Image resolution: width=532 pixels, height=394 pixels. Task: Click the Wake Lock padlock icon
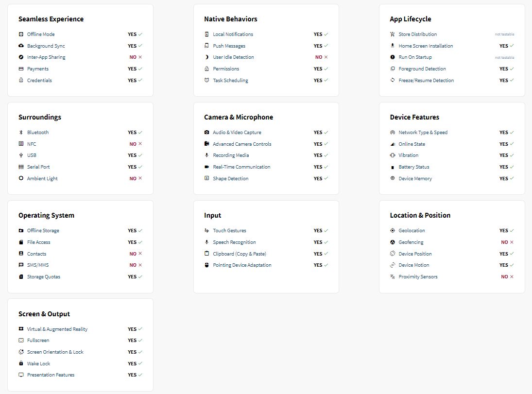click(x=21, y=363)
